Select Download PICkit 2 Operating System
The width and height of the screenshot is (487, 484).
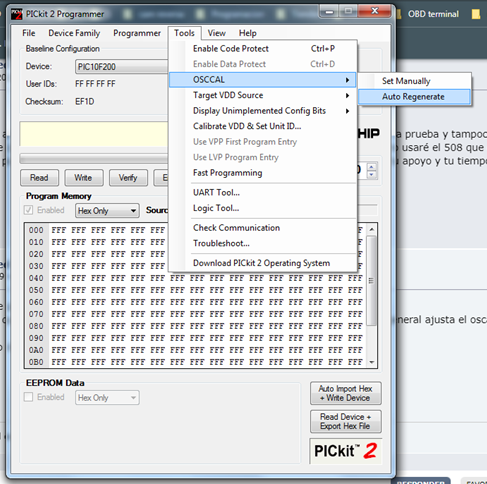click(x=263, y=263)
